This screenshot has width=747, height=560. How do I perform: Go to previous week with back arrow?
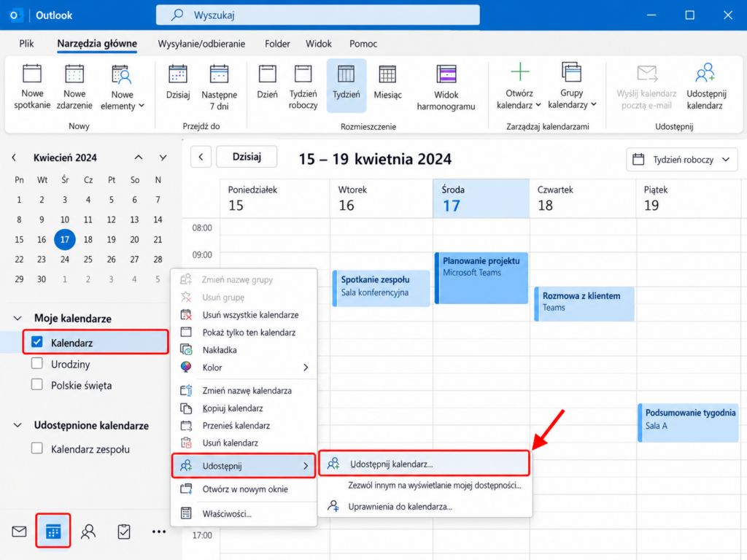coord(201,157)
